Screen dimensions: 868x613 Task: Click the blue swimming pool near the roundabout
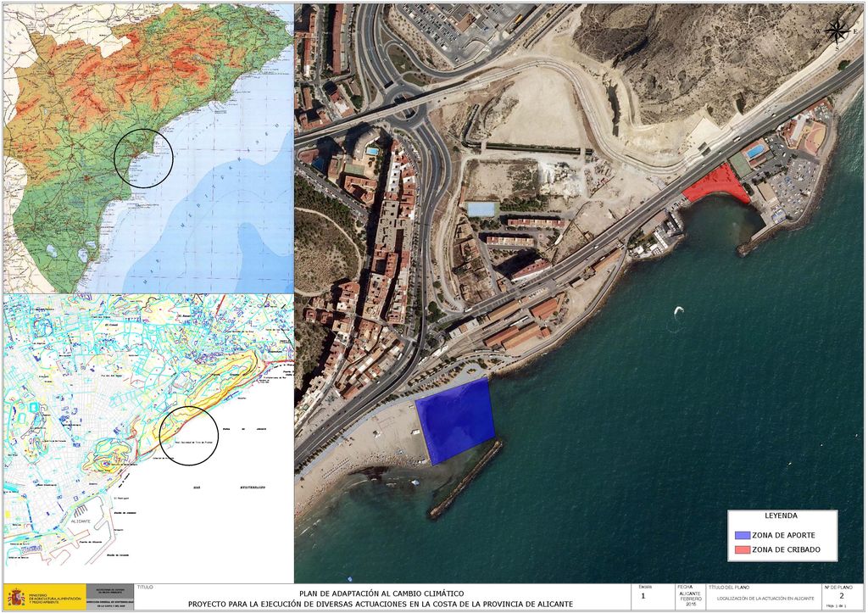pyautogui.click(x=373, y=151)
